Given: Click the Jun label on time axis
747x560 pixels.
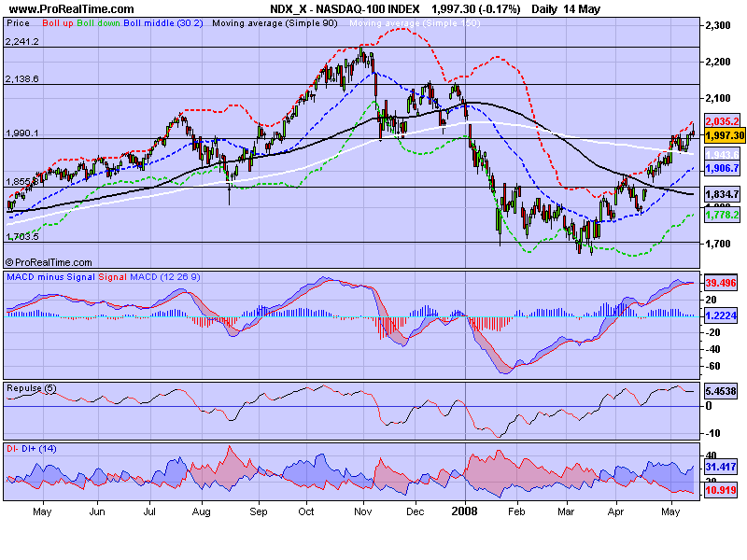Looking at the screenshot, I should [97, 511].
